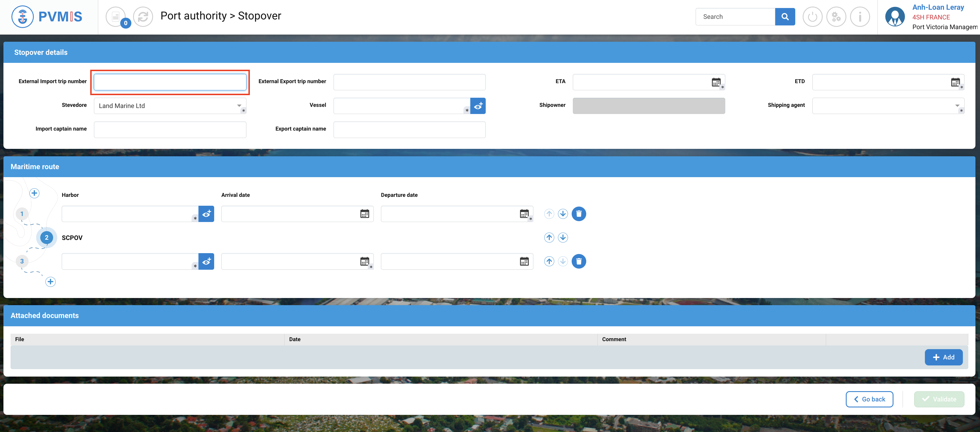This screenshot has height=432, width=980.
Task: Click the Go back button
Action: coord(869,399)
